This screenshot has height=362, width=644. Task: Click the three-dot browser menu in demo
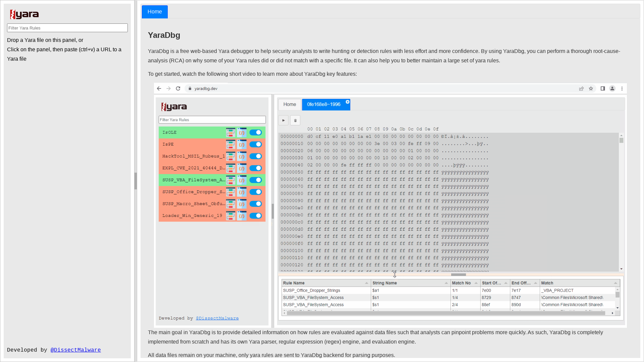622,88
